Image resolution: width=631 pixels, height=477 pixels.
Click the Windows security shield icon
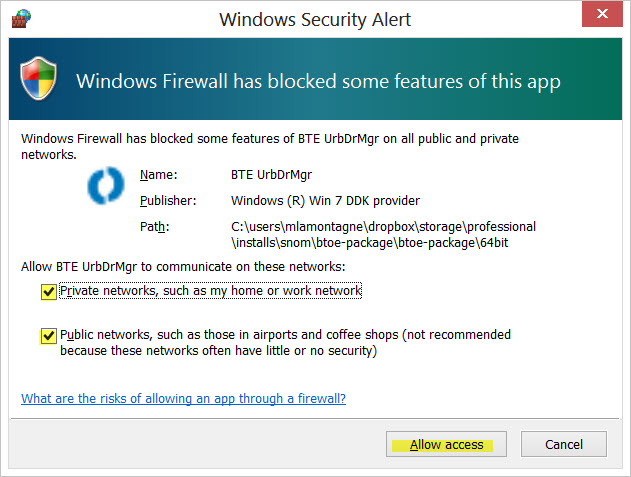click(38, 78)
